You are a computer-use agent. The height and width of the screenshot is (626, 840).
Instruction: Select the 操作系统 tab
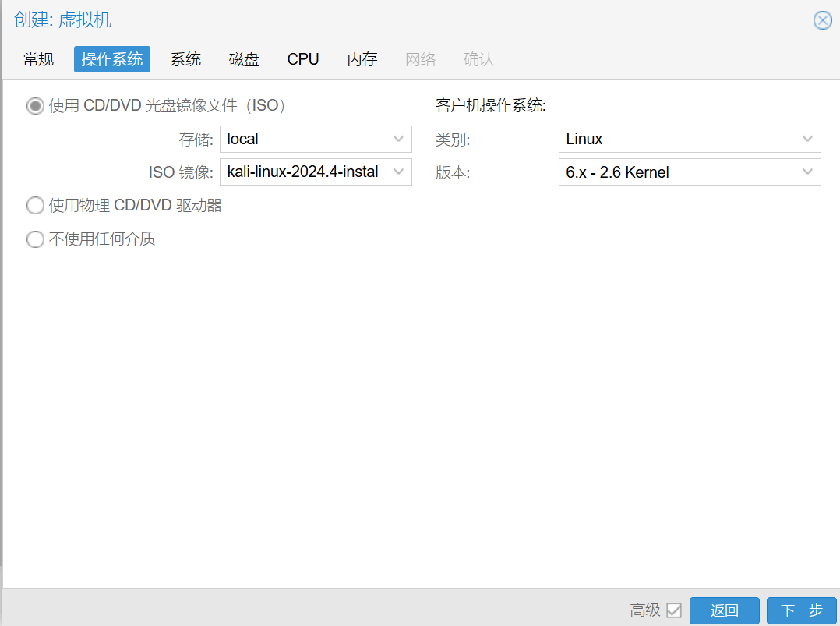(x=112, y=59)
